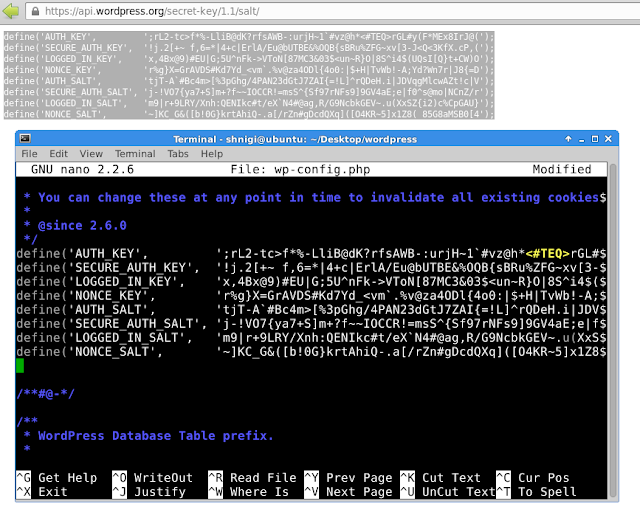This screenshot has height=515, width=640.
Task: Click the 'SECURE_AUTH_SALT' line in nano
Action: 311,324
